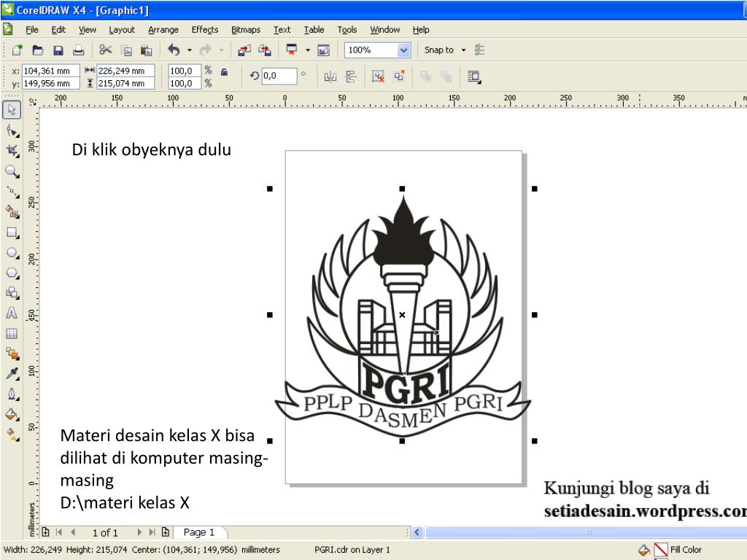The width and height of the screenshot is (747, 560).
Task: Expand the Undo history arrow
Action: click(x=189, y=50)
